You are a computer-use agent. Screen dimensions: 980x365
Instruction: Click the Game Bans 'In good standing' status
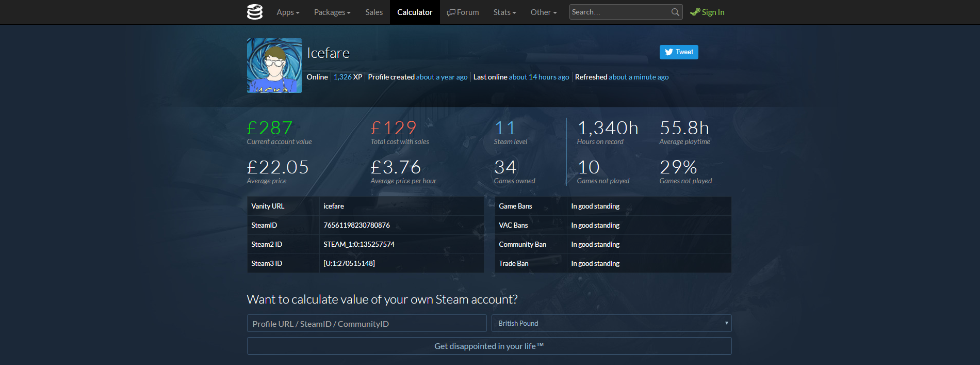(595, 206)
